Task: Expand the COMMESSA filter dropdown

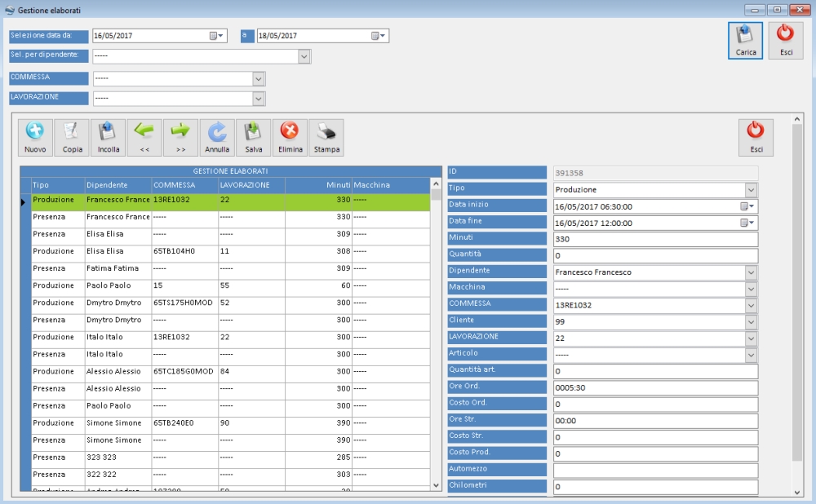Action: pos(259,79)
